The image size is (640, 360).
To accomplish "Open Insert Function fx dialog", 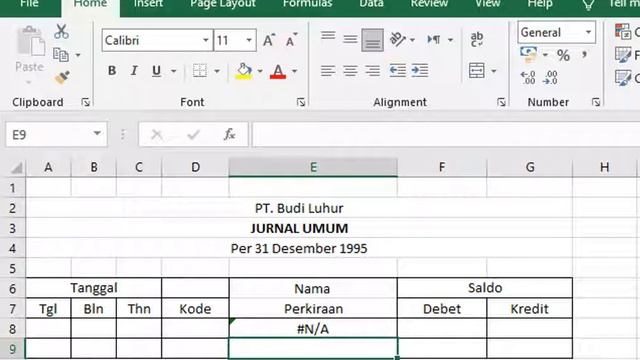I will (x=229, y=134).
